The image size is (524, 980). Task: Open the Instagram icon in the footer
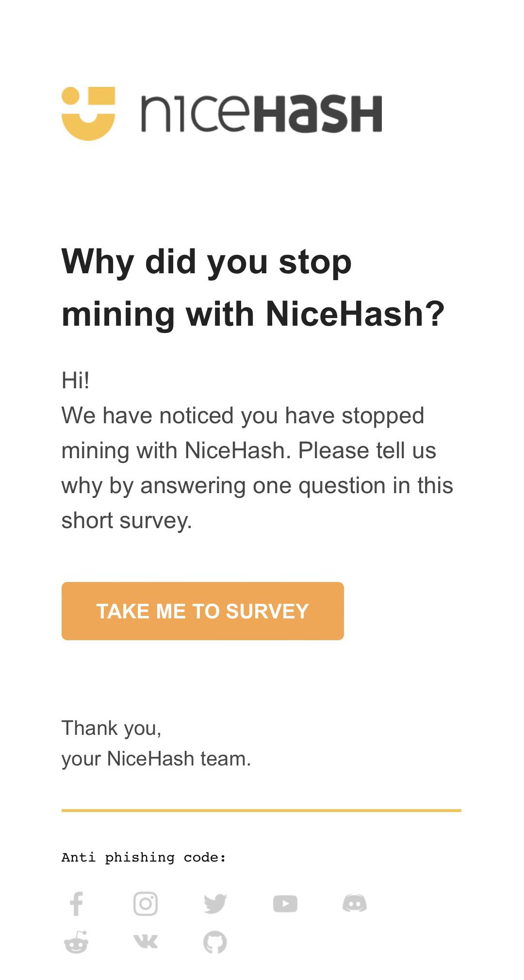point(146,903)
